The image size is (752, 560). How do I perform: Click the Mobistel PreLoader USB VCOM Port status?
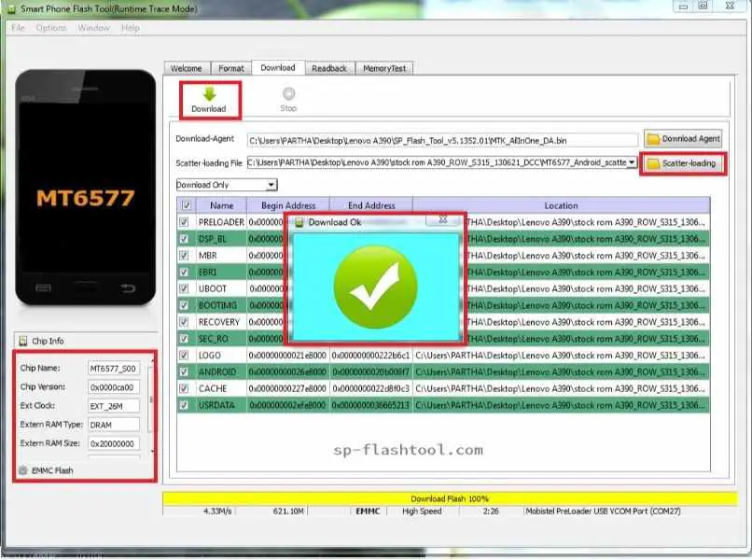click(603, 511)
